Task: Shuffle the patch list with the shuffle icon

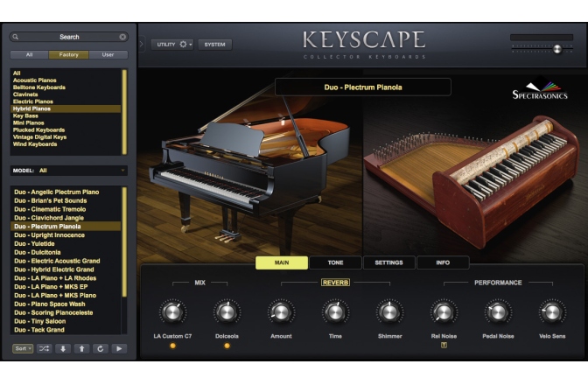Action: (x=45, y=348)
